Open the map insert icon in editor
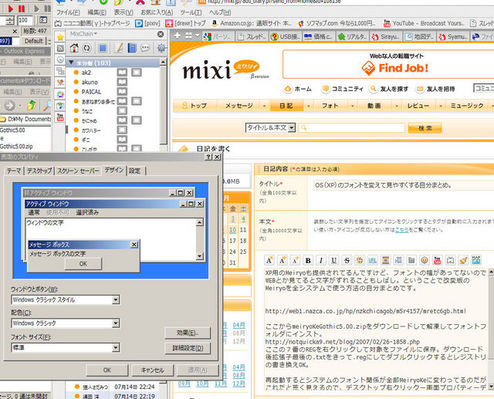 (x=476, y=260)
